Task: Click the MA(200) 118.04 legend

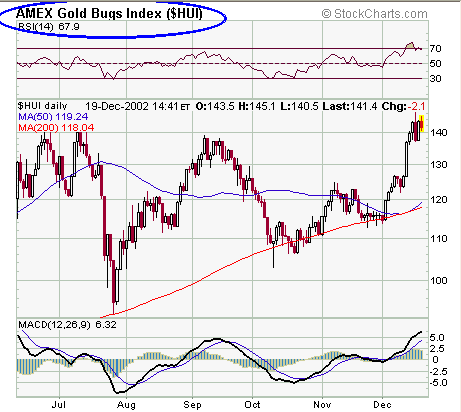Action: 56,127
